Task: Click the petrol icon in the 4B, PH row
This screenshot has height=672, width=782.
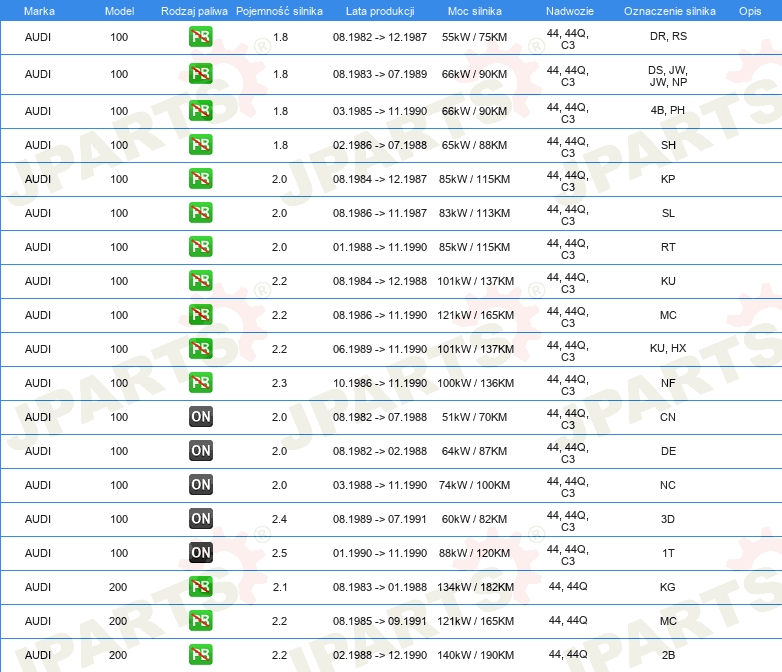Action: click(200, 111)
